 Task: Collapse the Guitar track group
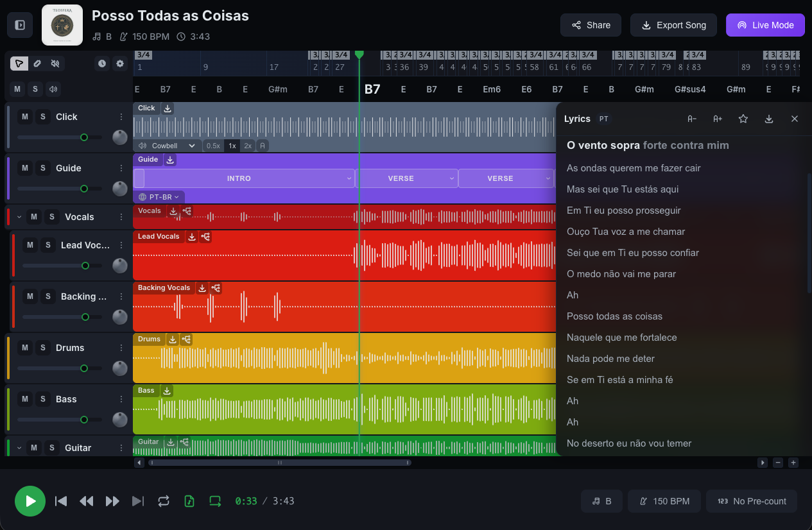19,448
